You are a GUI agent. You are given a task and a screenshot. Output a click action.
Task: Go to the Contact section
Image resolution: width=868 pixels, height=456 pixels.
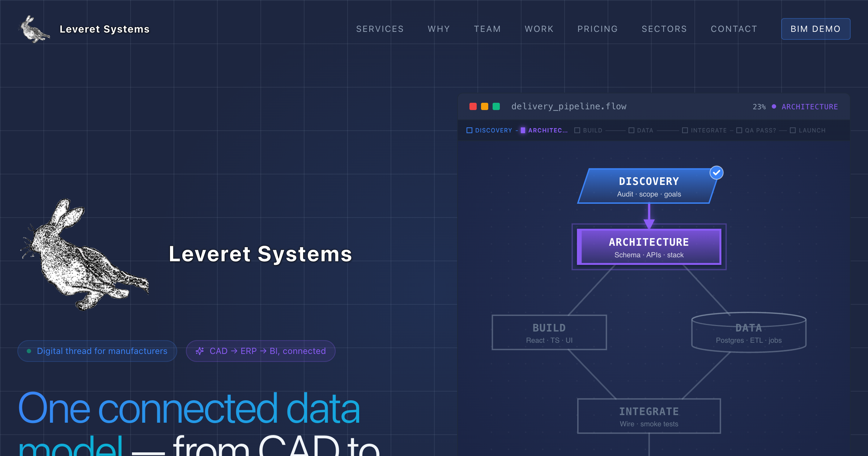pyautogui.click(x=734, y=29)
